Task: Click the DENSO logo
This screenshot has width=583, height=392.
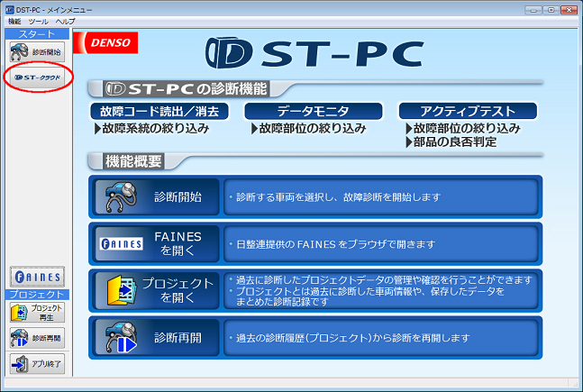Action: pos(105,42)
